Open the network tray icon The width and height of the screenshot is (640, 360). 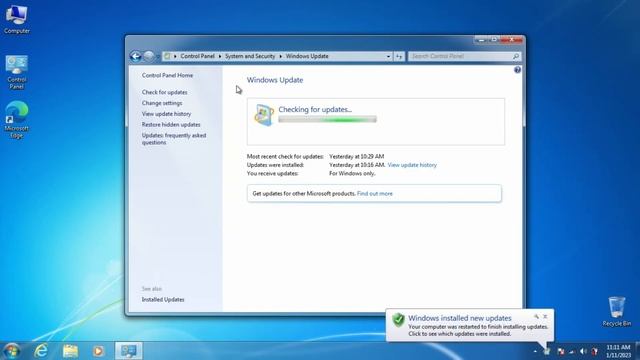[572, 351]
